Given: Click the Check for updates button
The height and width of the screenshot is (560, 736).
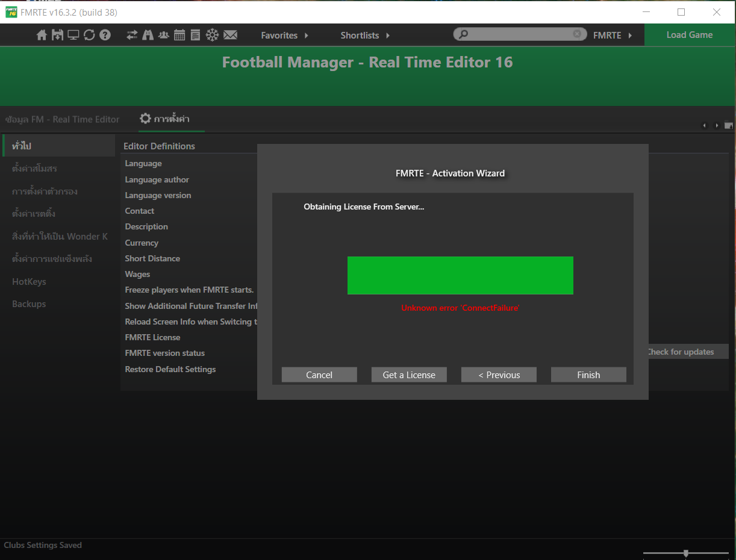Looking at the screenshot, I should click(x=688, y=352).
